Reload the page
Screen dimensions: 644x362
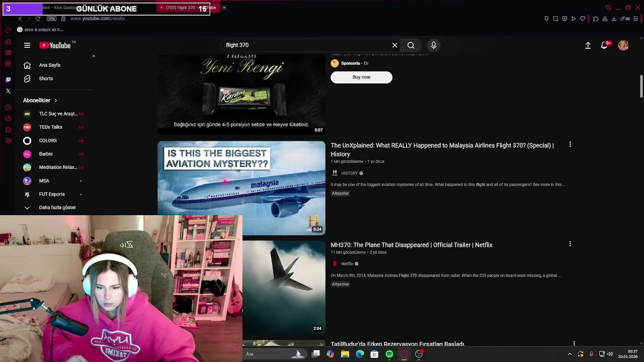click(38, 19)
